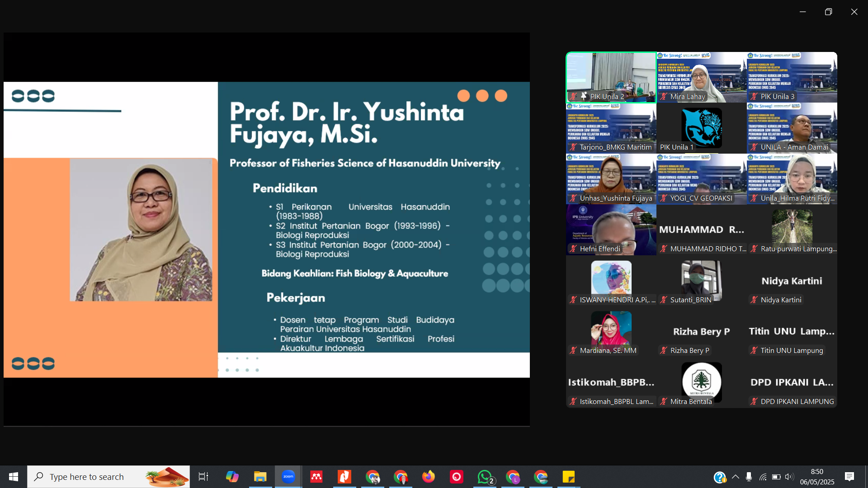Click the Mitra Bentala participant tile
Viewport: 868px width, 488px height.
(701, 383)
